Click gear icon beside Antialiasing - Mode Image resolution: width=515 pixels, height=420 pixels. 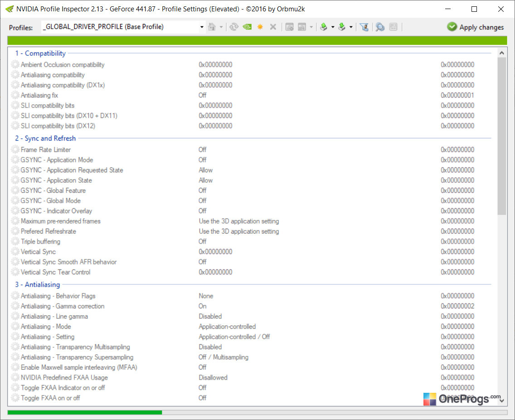15,326
